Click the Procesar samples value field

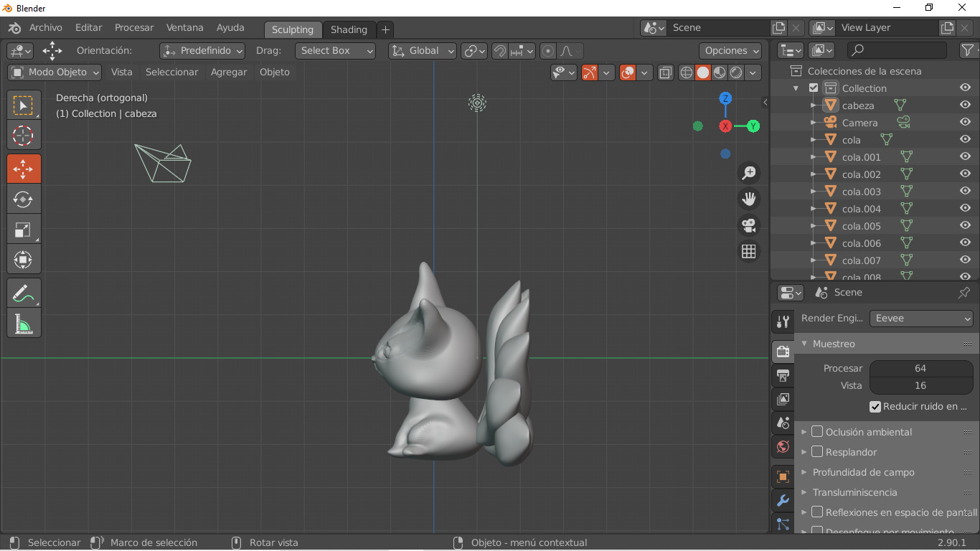921,368
